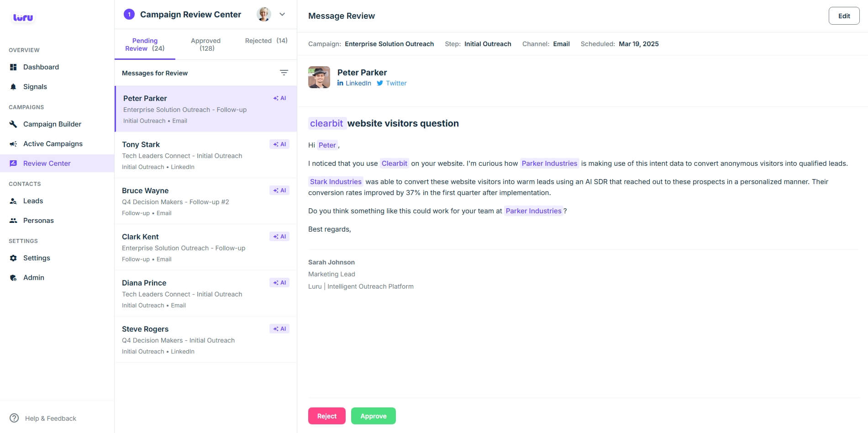Viewport: 868px width, 433px height.
Task: Click Help & Feedback question icon
Action: (14, 418)
